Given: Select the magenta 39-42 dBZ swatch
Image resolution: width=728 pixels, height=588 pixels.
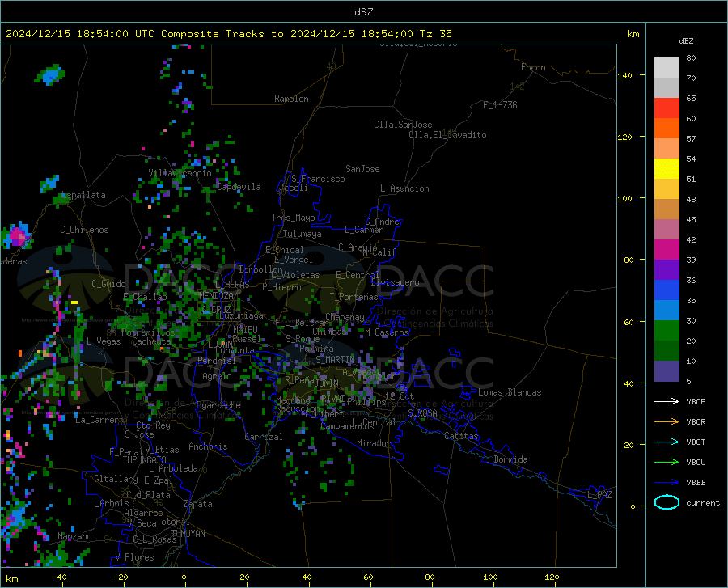Looking at the screenshot, I should tap(667, 250).
